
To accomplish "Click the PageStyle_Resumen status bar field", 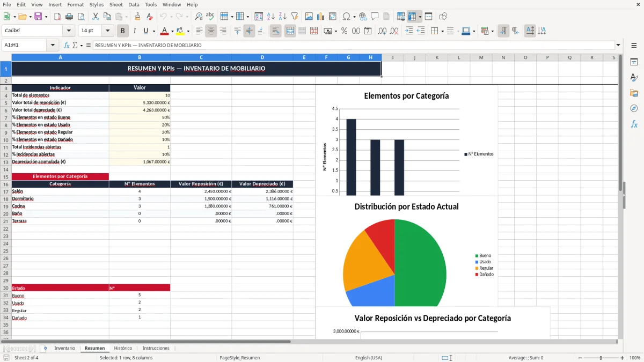I will pos(239,358).
